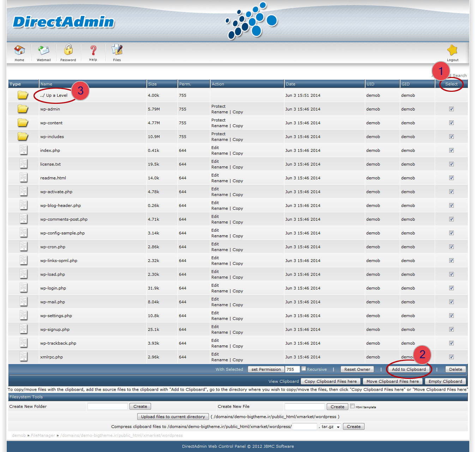
Task: Click Edit link for wp-login.php
Action: click(215, 285)
